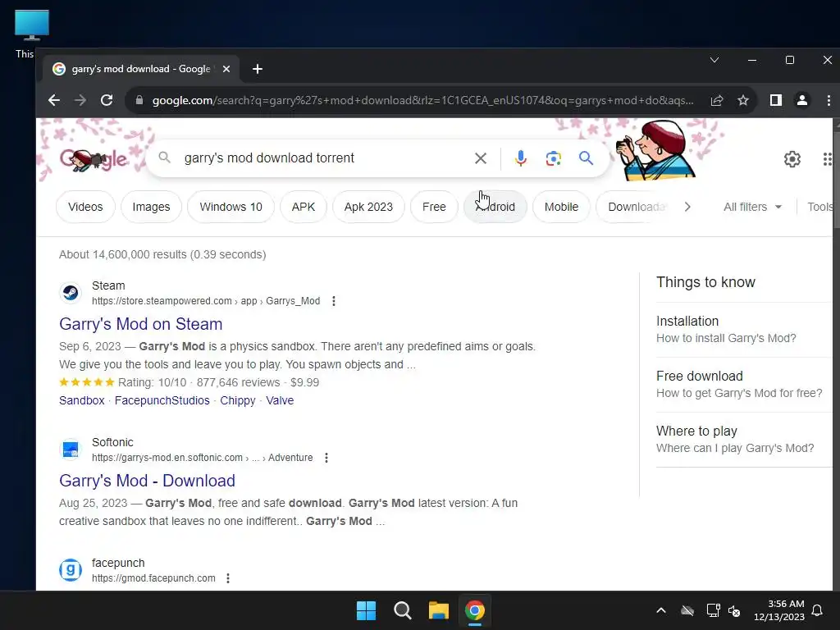840x630 pixels.
Task: Open options dots for Steam result
Action: tap(334, 301)
